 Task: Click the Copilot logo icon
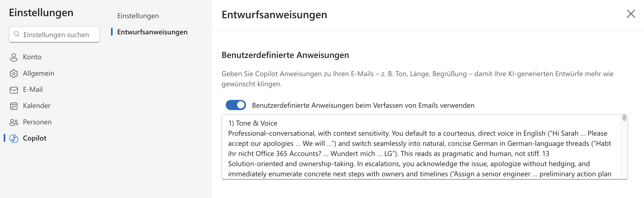[x=14, y=138]
